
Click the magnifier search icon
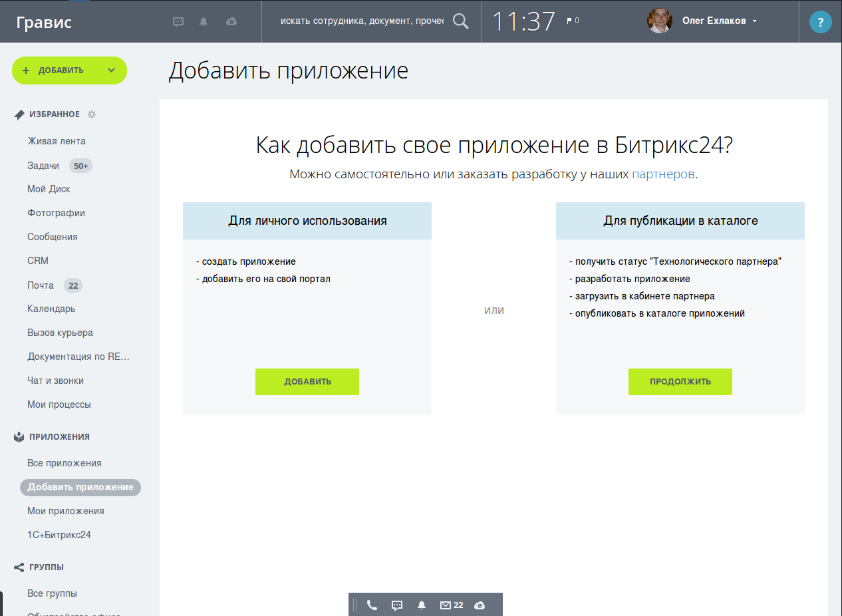[461, 21]
